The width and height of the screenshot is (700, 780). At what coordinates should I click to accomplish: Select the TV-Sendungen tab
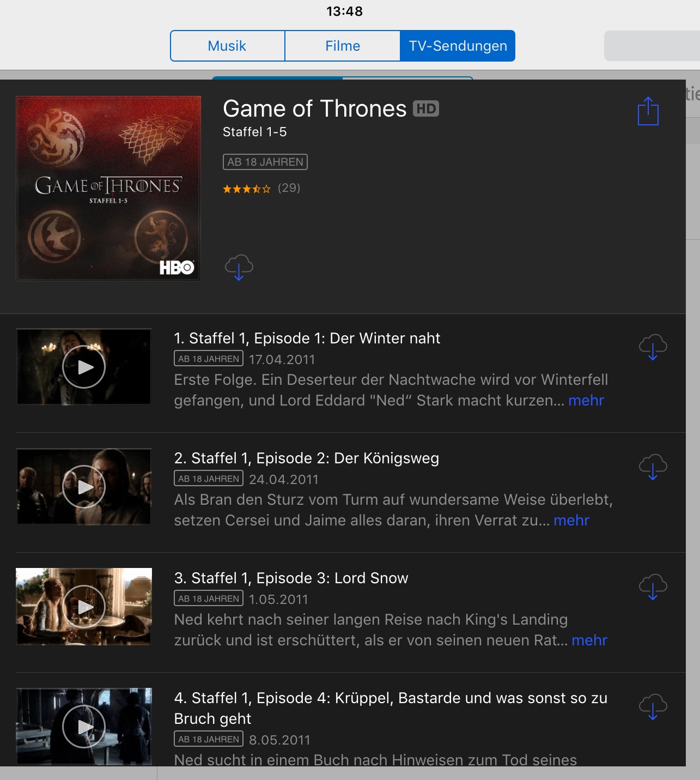pyautogui.click(x=458, y=46)
